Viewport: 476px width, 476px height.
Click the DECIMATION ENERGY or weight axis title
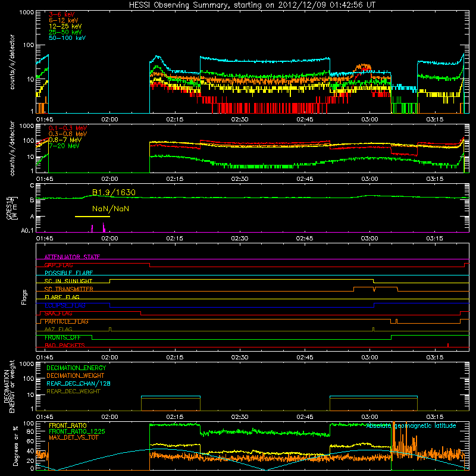pos(9,386)
